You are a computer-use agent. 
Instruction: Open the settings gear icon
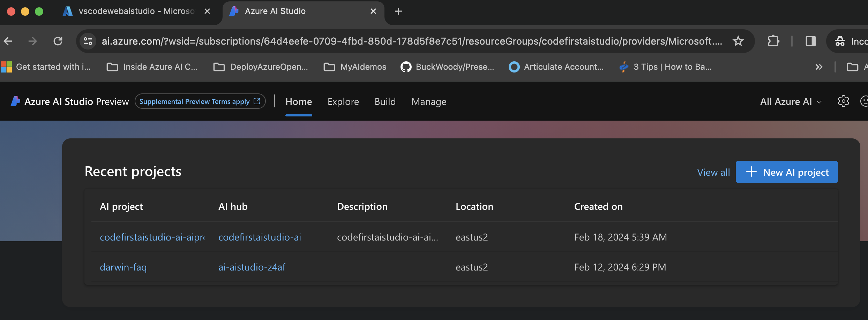click(x=843, y=101)
